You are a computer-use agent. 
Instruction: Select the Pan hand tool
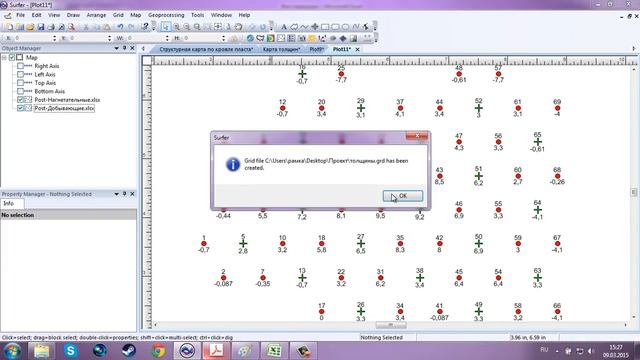pos(238,27)
